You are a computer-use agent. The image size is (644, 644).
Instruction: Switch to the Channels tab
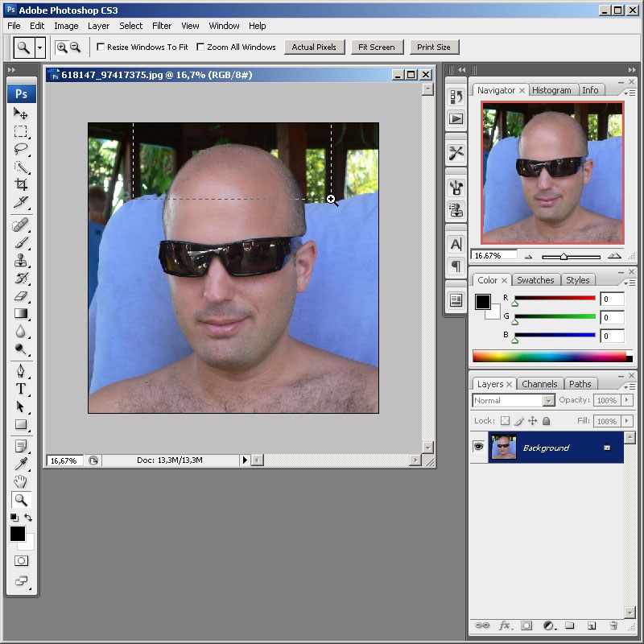point(540,384)
